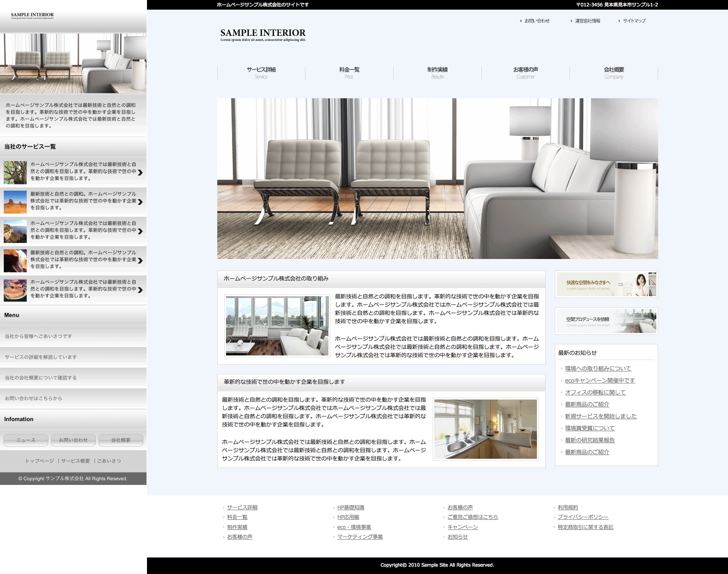Open the サービス詳細 navigation menu item
The width and height of the screenshot is (728, 574).
click(x=261, y=73)
